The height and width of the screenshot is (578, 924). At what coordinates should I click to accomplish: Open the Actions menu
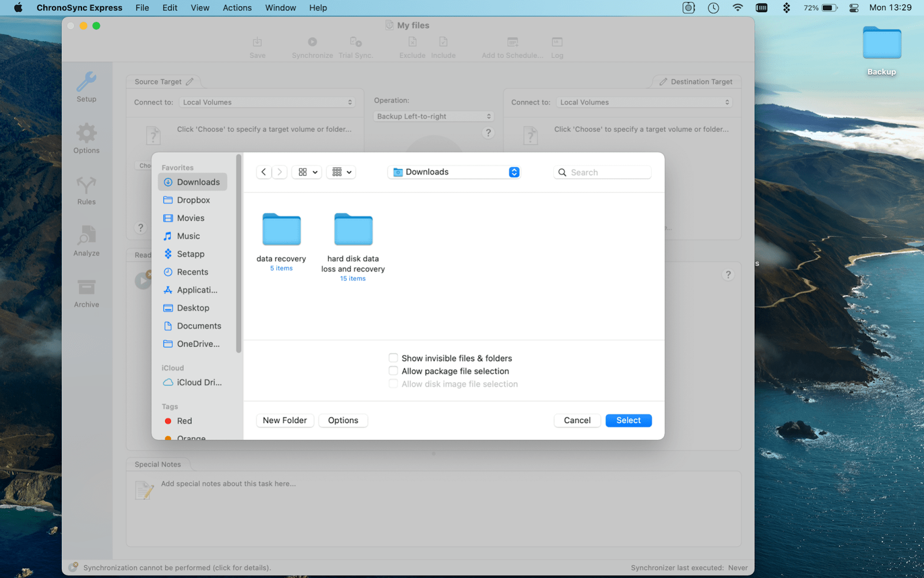tap(237, 8)
